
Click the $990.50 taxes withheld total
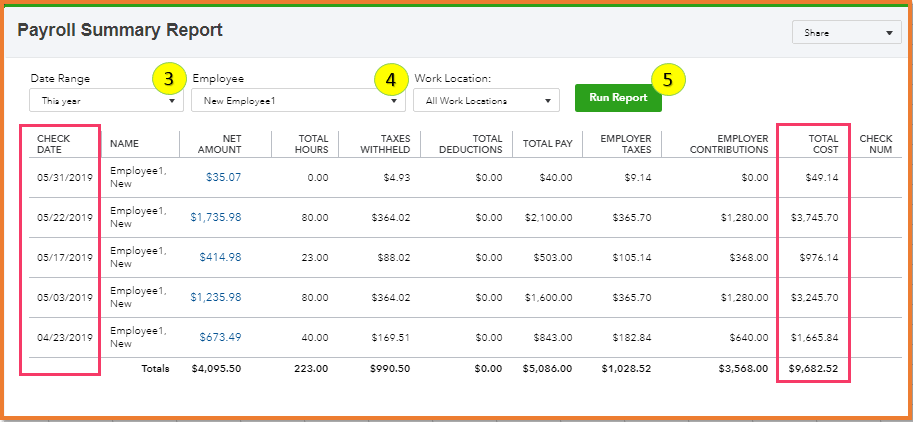click(x=390, y=369)
